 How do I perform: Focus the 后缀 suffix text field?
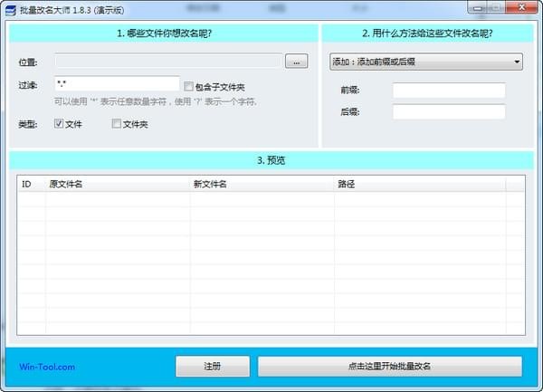coord(448,111)
